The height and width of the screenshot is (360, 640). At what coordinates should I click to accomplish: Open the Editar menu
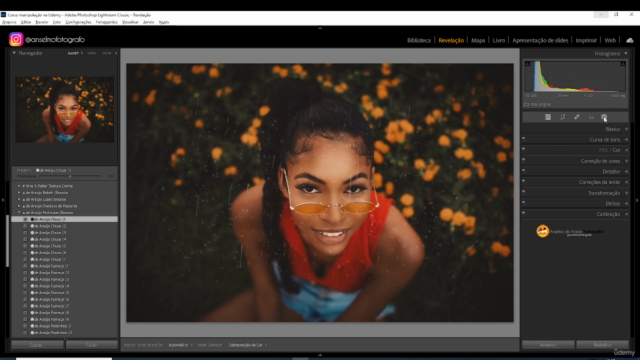26,22
